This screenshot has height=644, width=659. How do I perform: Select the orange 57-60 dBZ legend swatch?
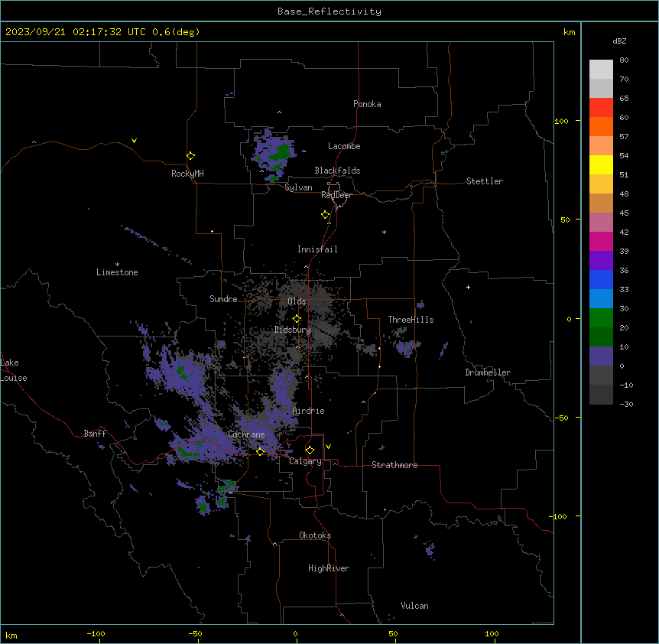click(x=601, y=126)
